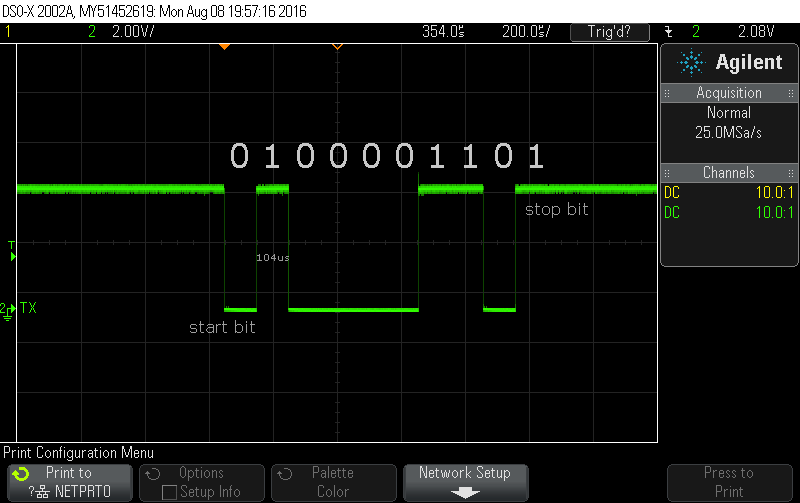
Task: Open the Acquisition panel header
Action: coord(729,93)
